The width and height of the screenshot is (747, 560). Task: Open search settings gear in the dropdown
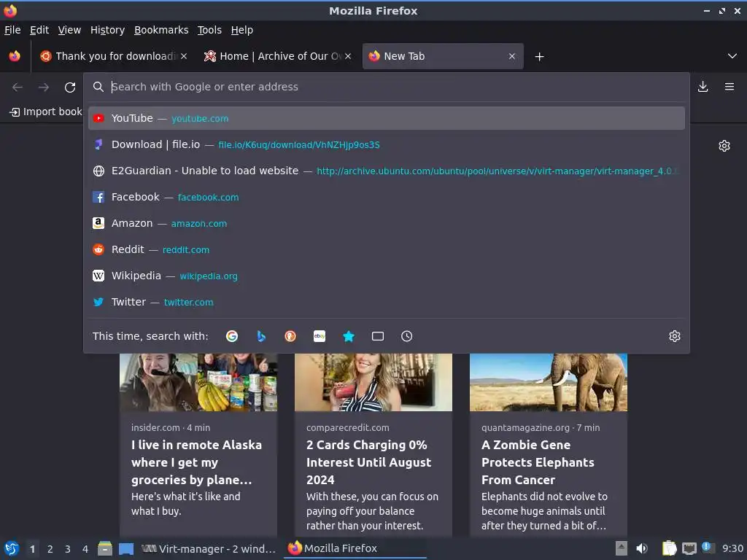pos(675,336)
